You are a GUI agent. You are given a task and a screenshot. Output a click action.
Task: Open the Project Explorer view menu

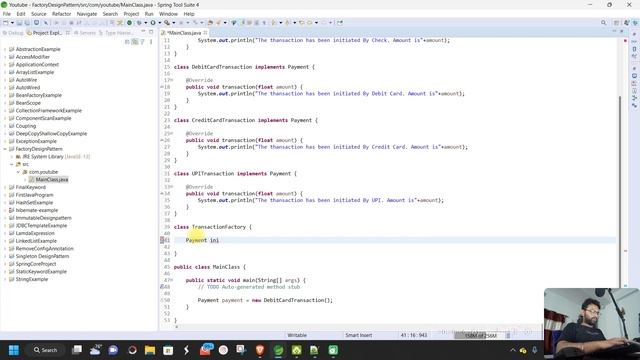[x=151, y=42]
